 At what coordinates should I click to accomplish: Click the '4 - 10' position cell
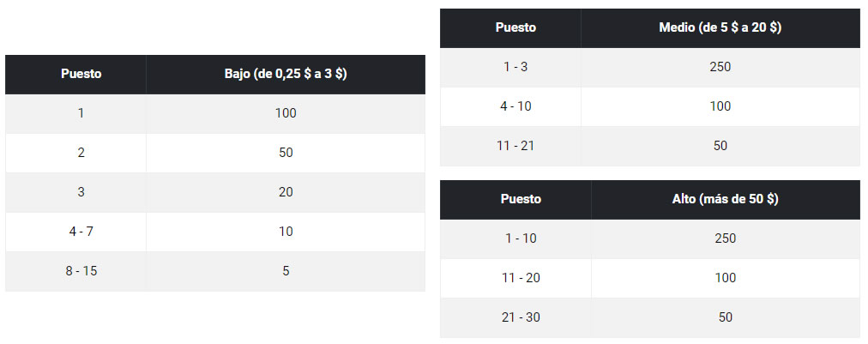(515, 106)
